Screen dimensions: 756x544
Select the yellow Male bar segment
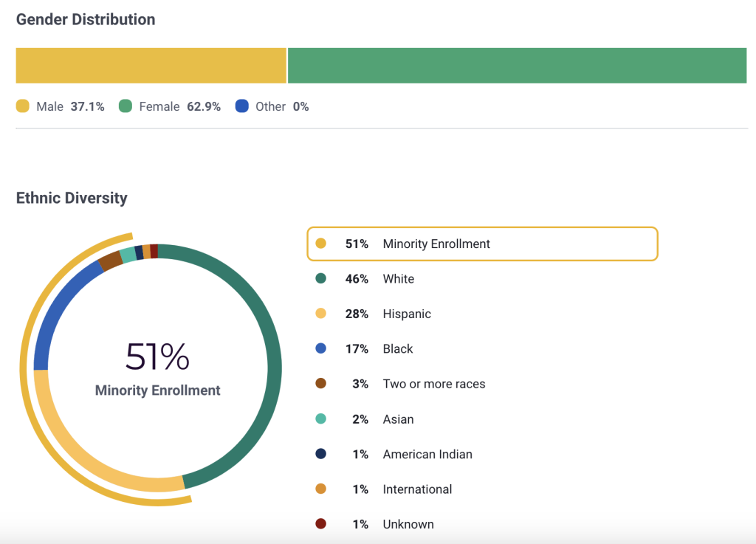pyautogui.click(x=151, y=66)
